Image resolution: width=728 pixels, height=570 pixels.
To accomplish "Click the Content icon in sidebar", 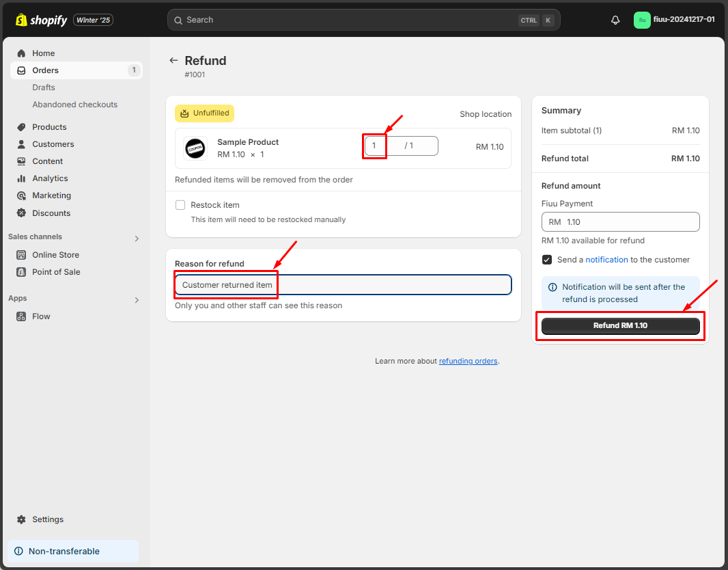I will tap(21, 161).
